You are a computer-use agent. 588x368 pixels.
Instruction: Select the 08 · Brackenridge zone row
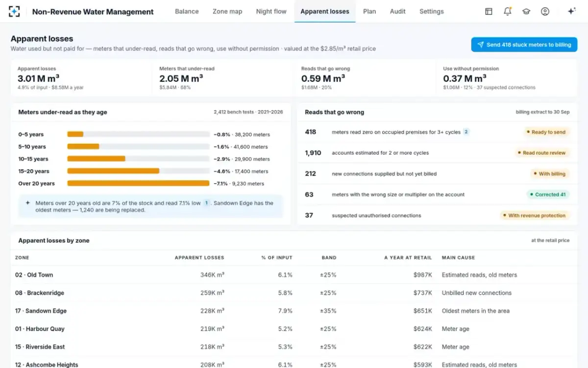[294, 293]
